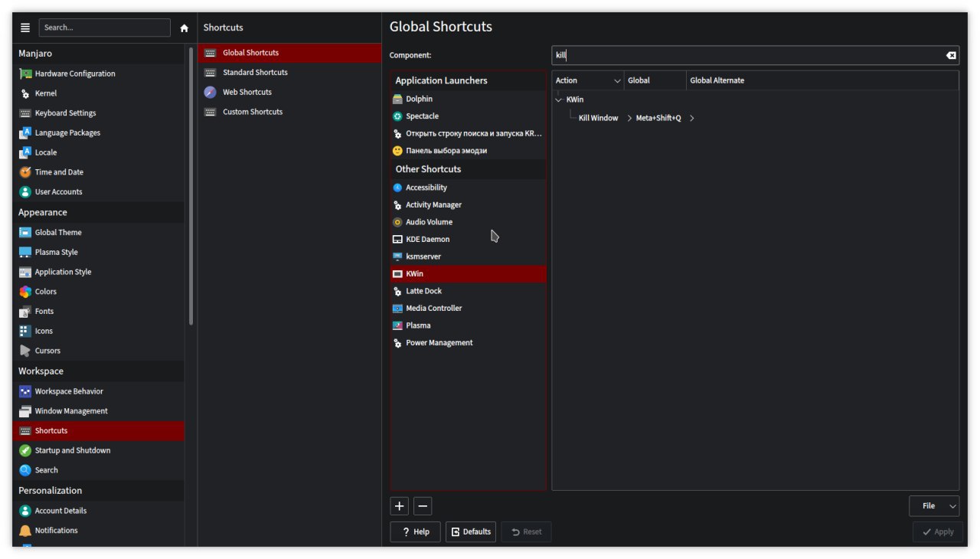Open Account Details settings
Viewport: 980px width, 559px height.
coord(98,511)
